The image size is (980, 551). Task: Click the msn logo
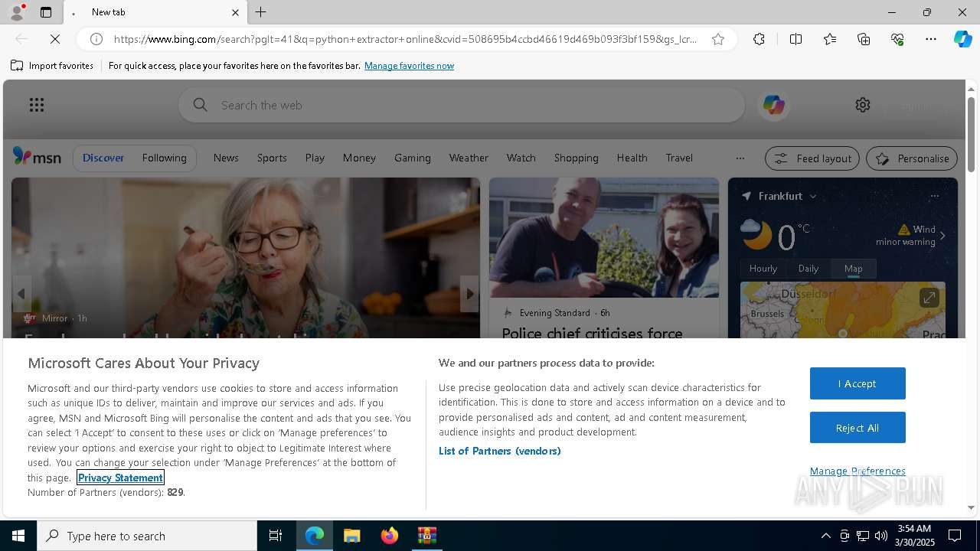pyautogui.click(x=37, y=157)
